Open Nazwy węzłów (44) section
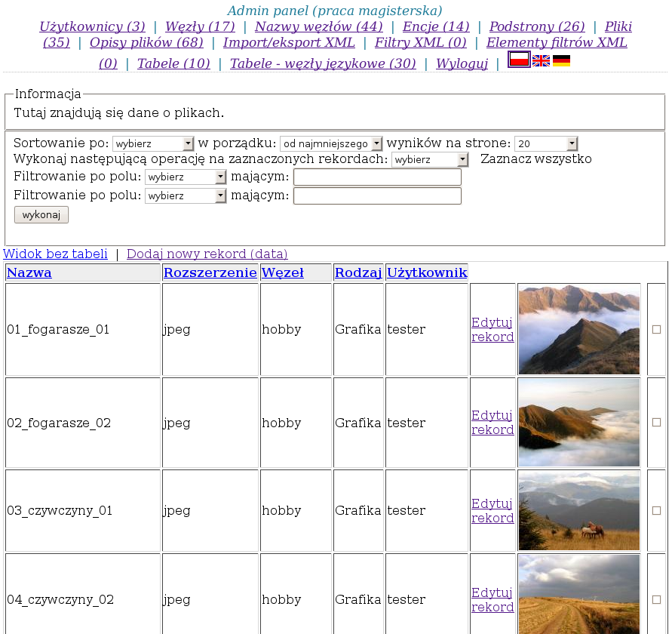The height and width of the screenshot is (634, 672). 319,26
